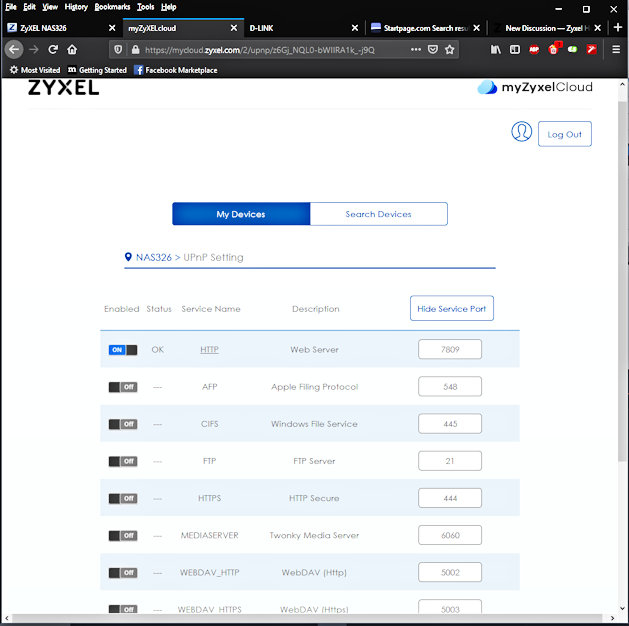Enable the WEBDAV_HTTP service toggle
Screen dimensions: 629x626
123,573
